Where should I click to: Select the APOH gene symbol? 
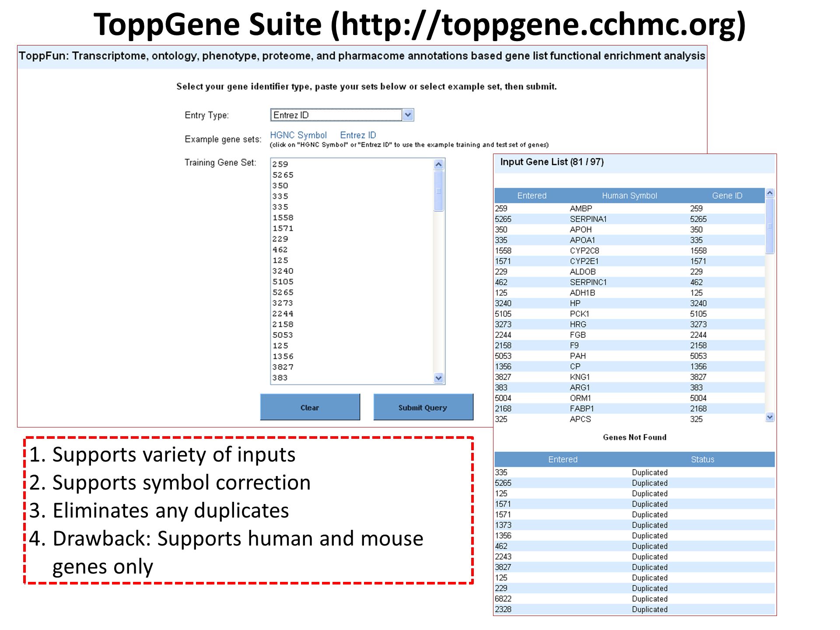(x=581, y=230)
